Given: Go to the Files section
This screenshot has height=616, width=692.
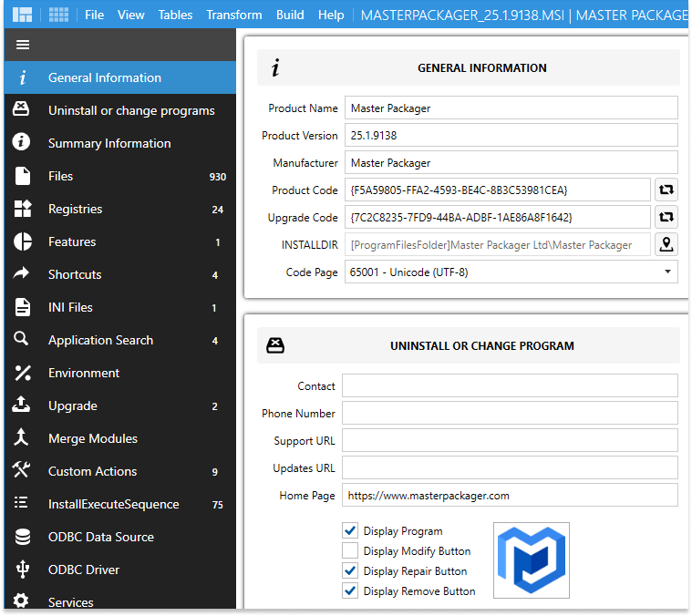Looking at the screenshot, I should point(61,176).
